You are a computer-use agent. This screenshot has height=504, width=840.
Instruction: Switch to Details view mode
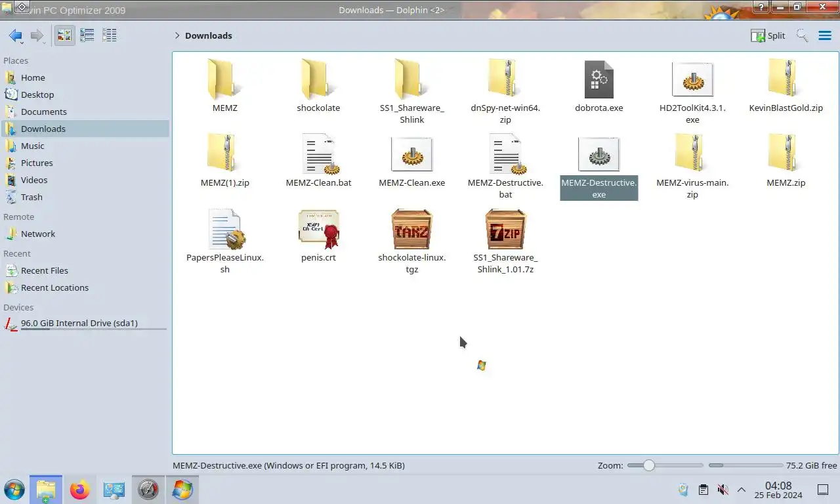[109, 35]
